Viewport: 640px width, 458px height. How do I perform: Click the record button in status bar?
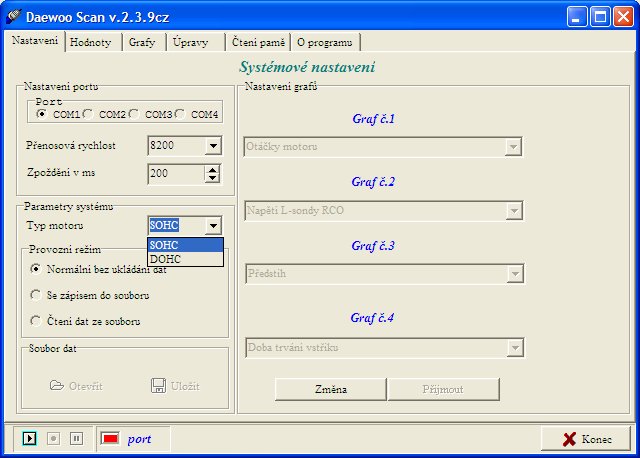tap(53, 439)
